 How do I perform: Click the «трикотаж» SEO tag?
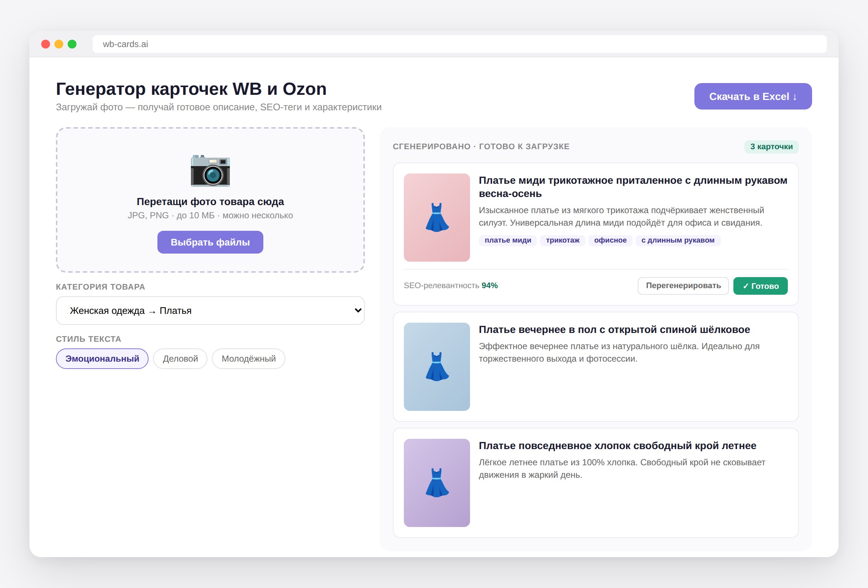click(562, 240)
